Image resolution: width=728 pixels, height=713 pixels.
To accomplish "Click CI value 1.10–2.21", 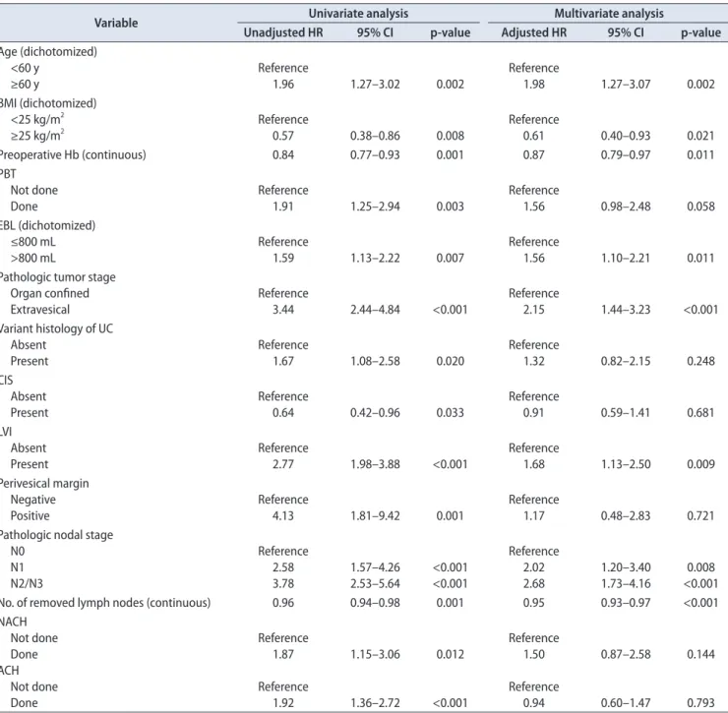I will coord(626,258).
